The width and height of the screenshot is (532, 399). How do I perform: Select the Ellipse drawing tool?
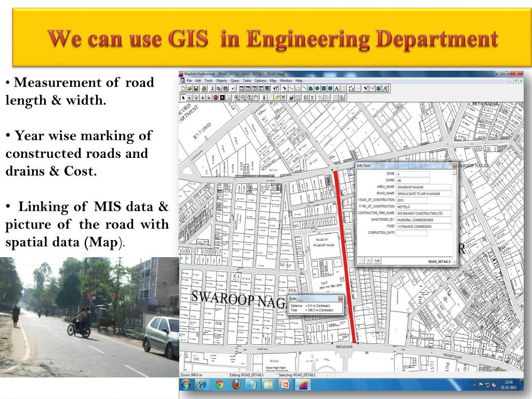[317, 88]
